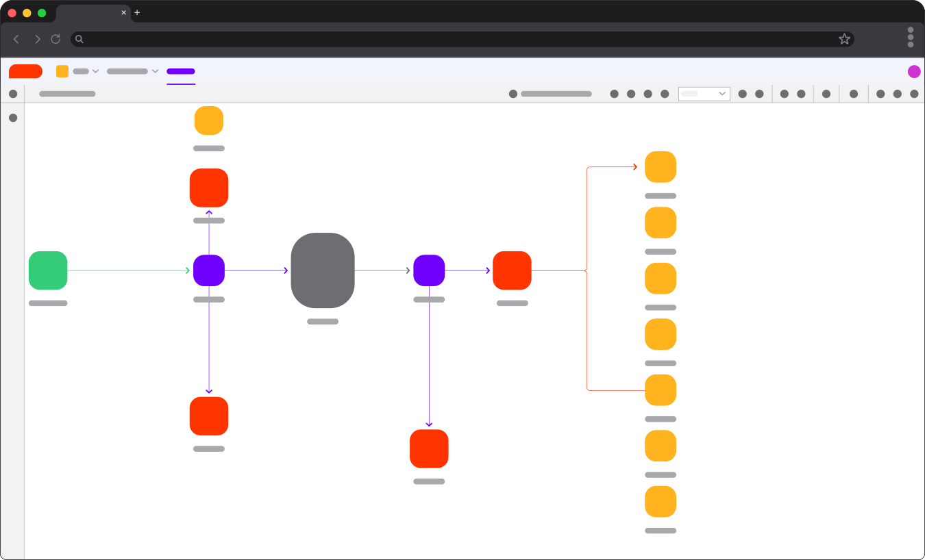The image size is (925, 560).
Task: Click the circular icon left of the zoom selector
Action: [x=664, y=94]
